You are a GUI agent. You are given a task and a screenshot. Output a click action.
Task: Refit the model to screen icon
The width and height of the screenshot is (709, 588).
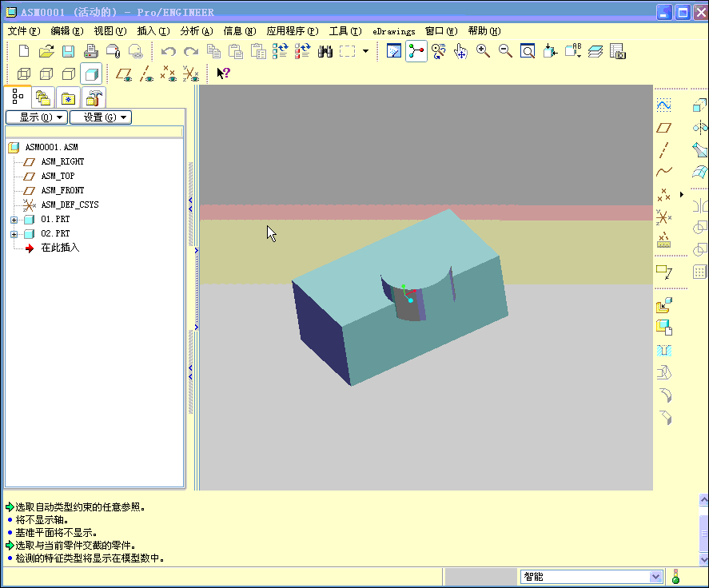click(x=528, y=51)
